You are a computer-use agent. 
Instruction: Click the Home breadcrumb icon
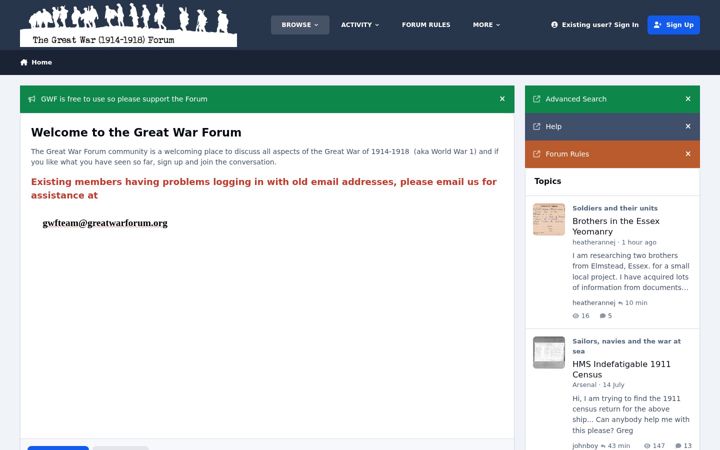tap(24, 62)
